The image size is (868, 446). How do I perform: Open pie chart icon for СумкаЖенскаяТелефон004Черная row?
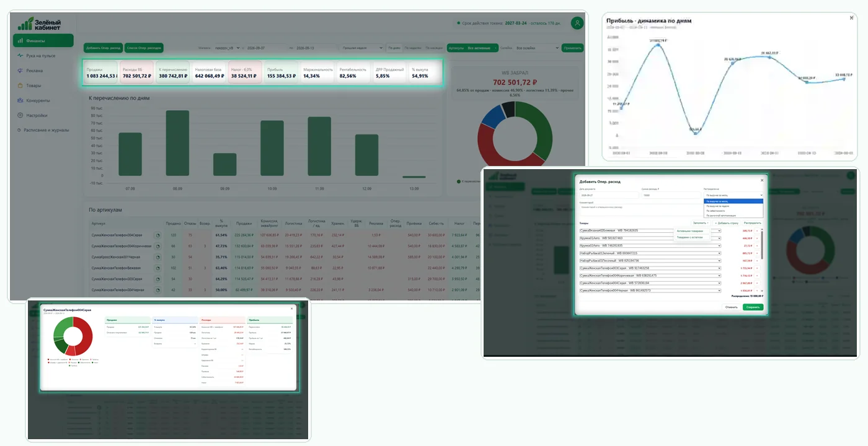point(157,289)
